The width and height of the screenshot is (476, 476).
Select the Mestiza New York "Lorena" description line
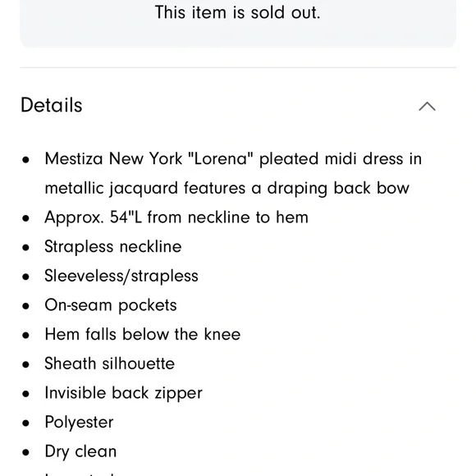(x=233, y=158)
